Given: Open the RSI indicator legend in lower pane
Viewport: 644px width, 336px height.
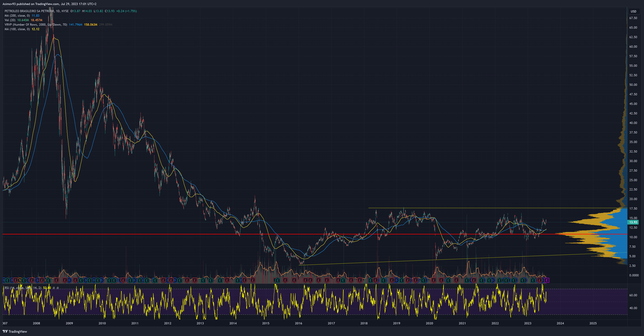Looking at the screenshot, I should click(23, 288).
